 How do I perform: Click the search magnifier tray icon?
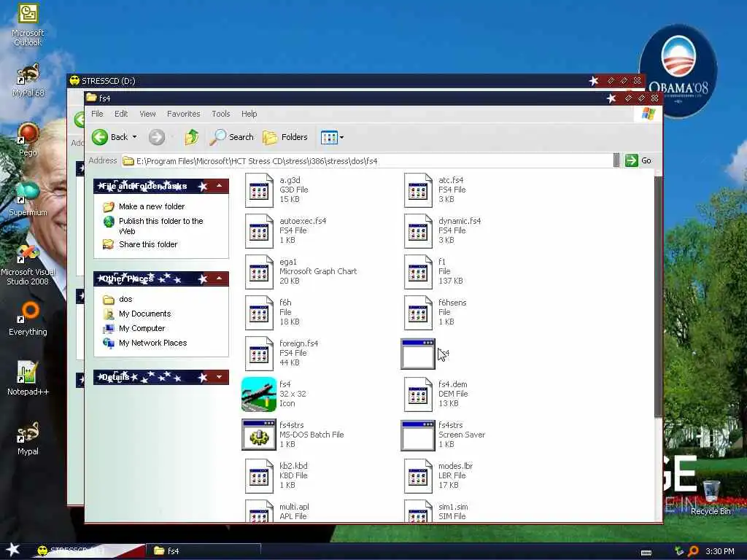693,551
